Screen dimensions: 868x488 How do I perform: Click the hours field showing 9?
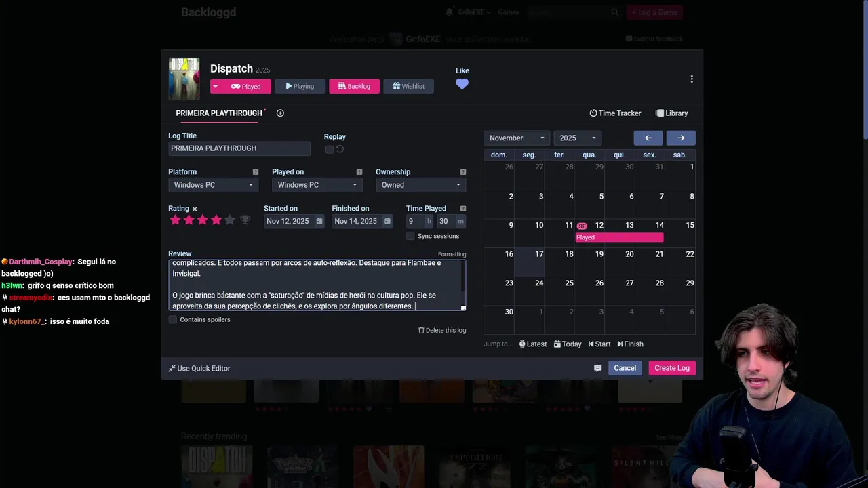coord(415,221)
